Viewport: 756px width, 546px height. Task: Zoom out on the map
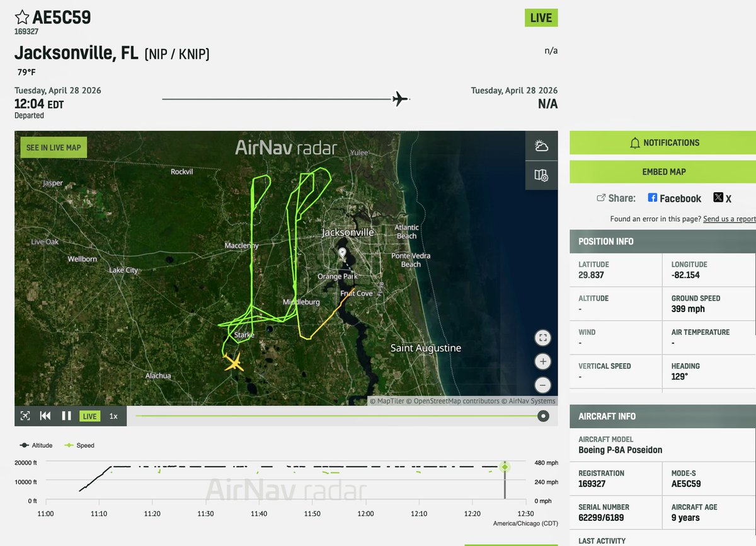pyautogui.click(x=542, y=385)
